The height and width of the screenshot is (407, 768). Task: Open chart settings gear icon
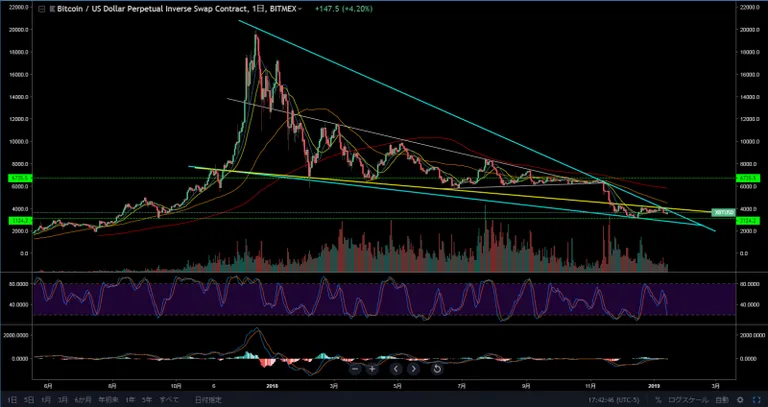740,400
